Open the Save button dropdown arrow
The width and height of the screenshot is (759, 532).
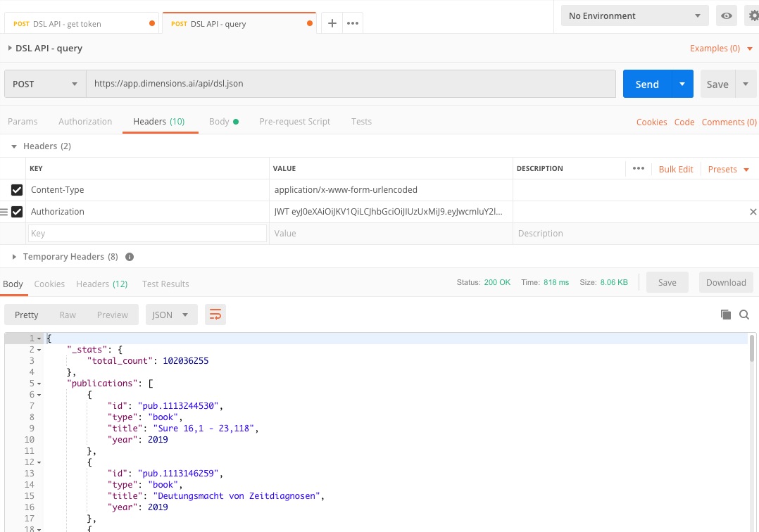coord(746,84)
